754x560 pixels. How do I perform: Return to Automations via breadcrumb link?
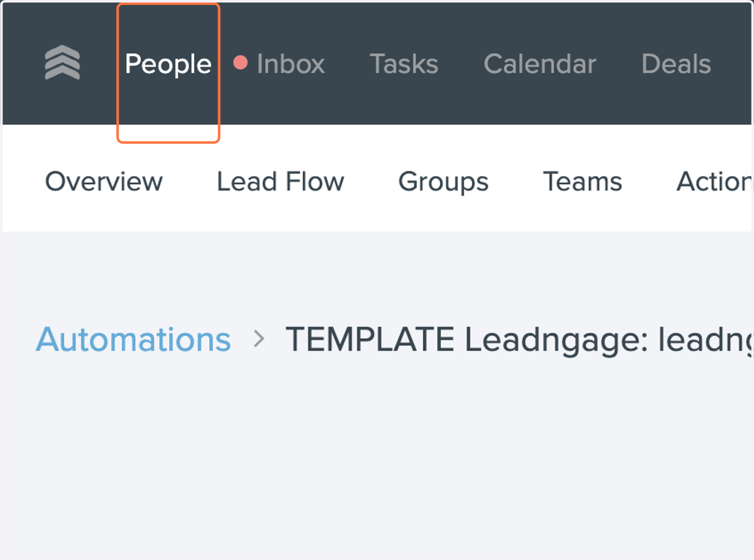coord(133,339)
